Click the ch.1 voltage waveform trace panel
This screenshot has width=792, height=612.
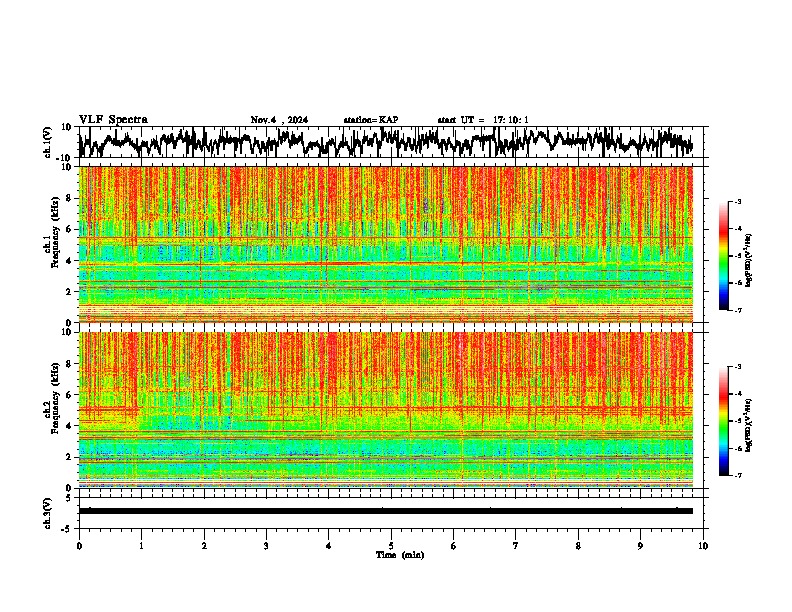(393, 142)
